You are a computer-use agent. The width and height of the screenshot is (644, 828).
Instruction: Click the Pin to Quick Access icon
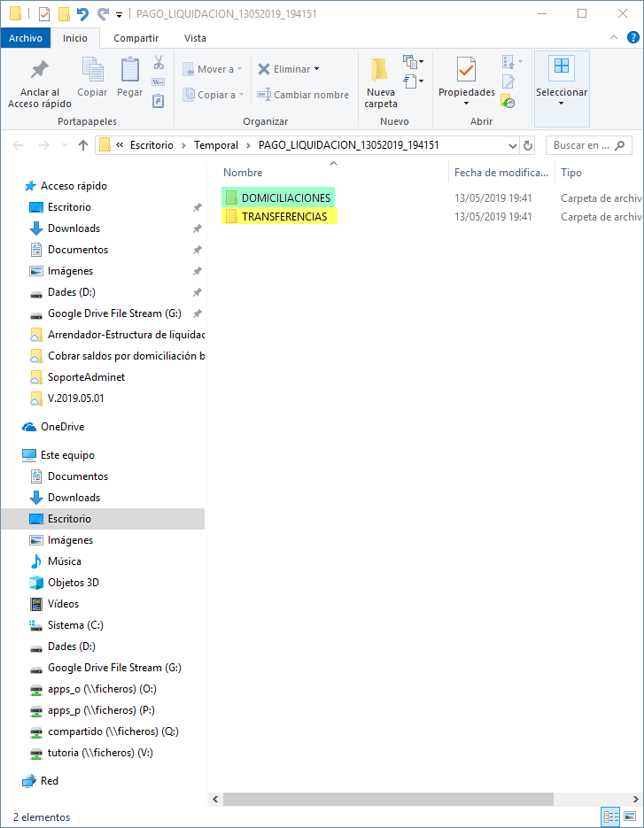[40, 70]
